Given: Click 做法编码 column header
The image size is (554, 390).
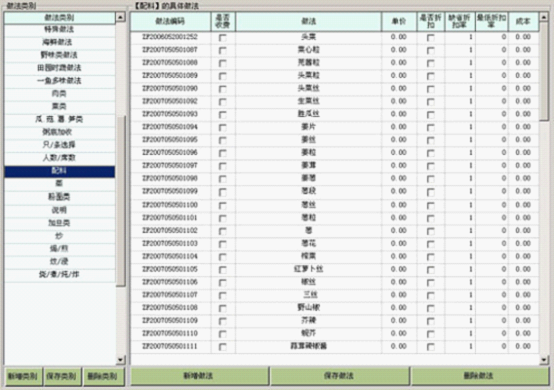Looking at the screenshot, I should click(x=170, y=22).
